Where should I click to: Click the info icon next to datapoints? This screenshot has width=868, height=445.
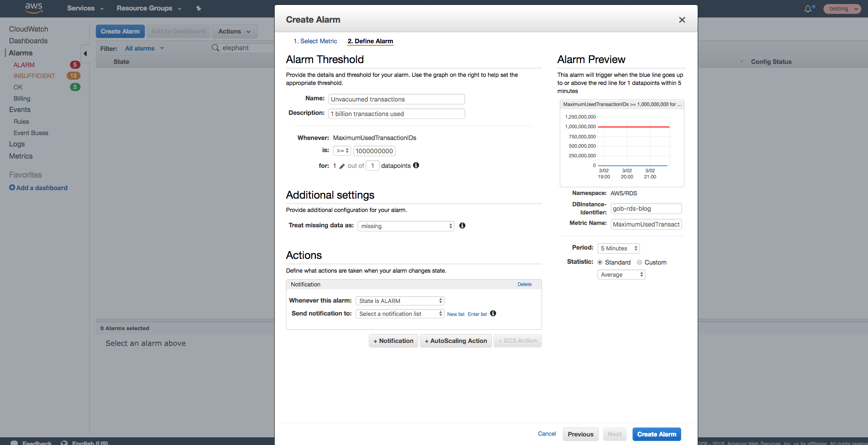coord(416,165)
